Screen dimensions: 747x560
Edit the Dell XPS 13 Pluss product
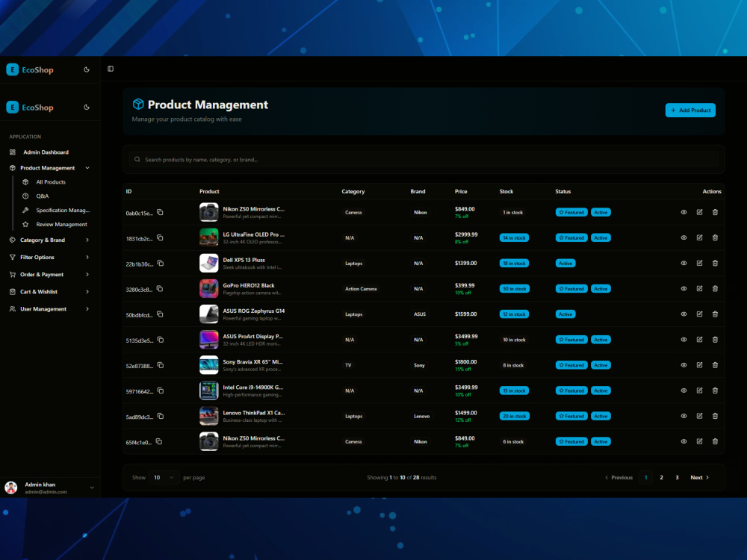coord(699,263)
